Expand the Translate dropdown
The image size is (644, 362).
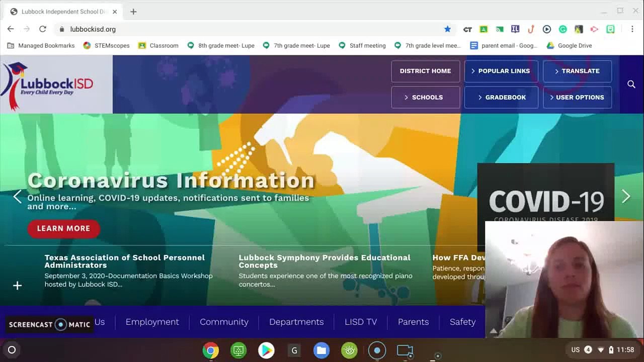[578, 71]
